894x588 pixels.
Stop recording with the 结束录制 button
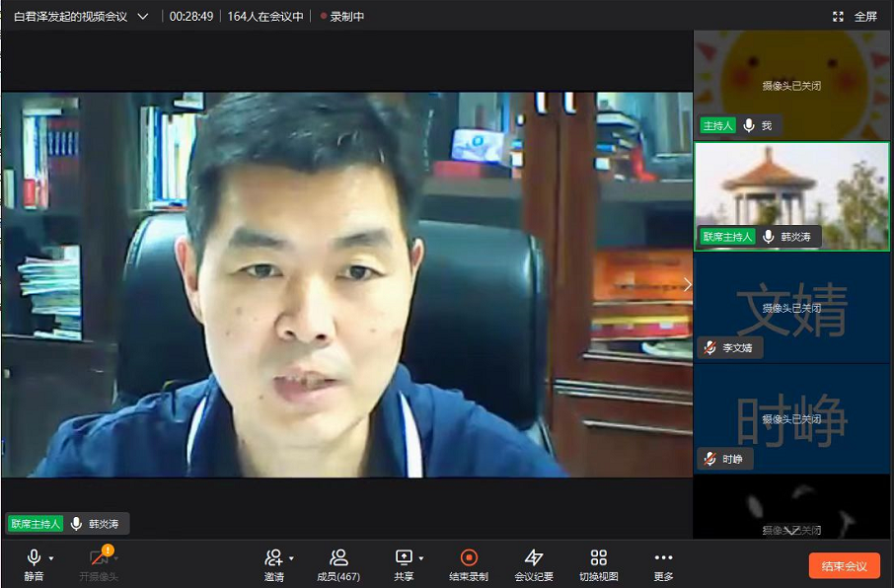click(469, 558)
